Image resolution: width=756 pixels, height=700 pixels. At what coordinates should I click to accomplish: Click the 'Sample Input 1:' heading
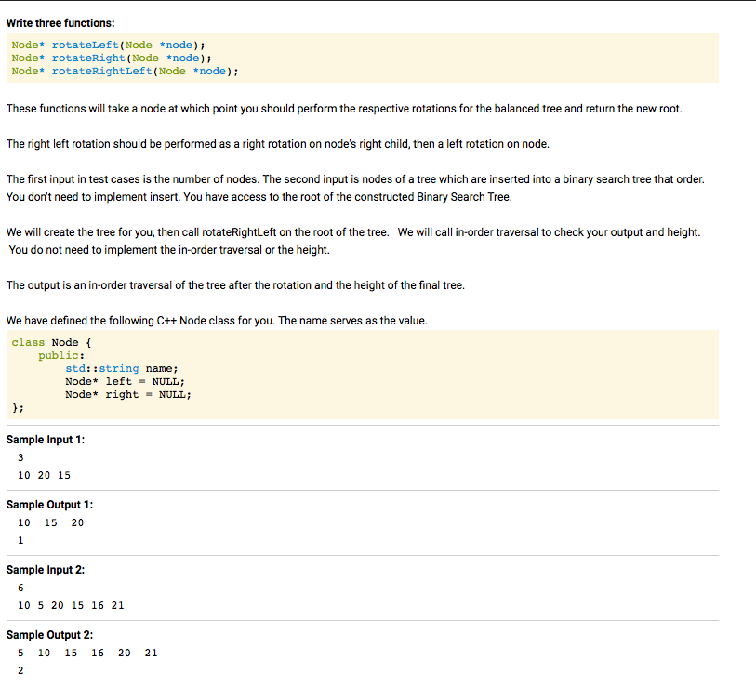(x=46, y=440)
